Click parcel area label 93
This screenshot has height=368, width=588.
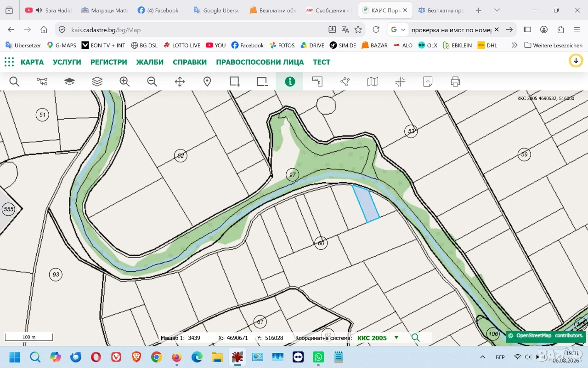pos(56,275)
